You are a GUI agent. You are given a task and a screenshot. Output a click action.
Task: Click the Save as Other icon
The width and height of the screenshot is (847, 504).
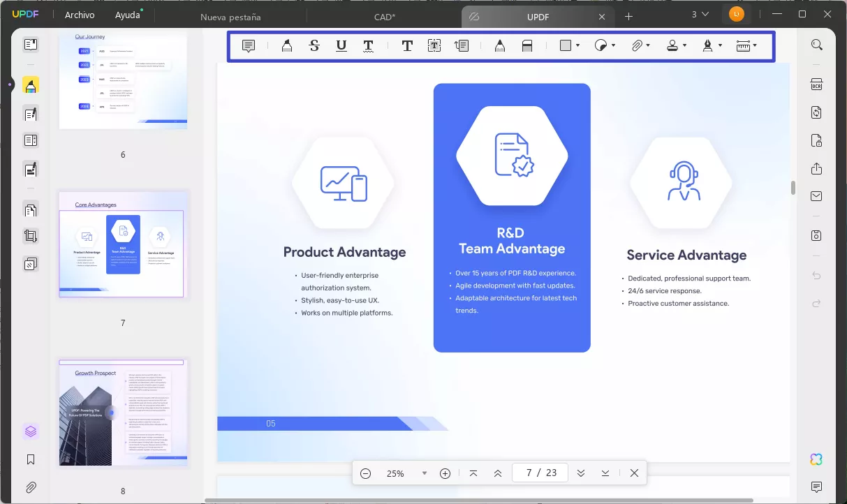(x=816, y=235)
